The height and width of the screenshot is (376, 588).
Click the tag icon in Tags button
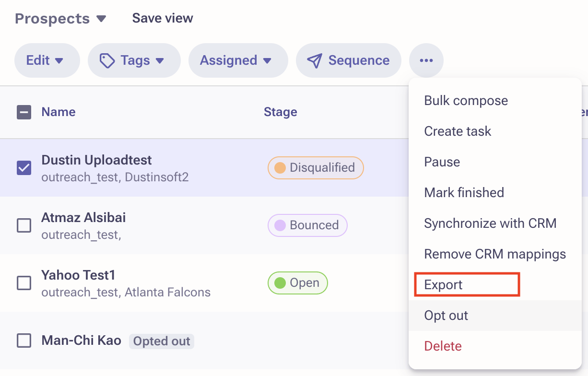[x=107, y=60]
